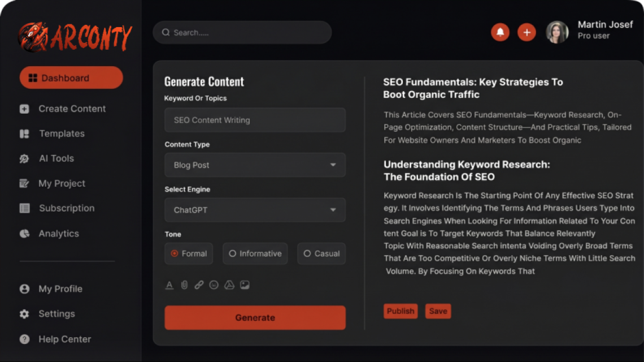Click the red plus add button
Image resolution: width=644 pixels, height=362 pixels.
526,32
